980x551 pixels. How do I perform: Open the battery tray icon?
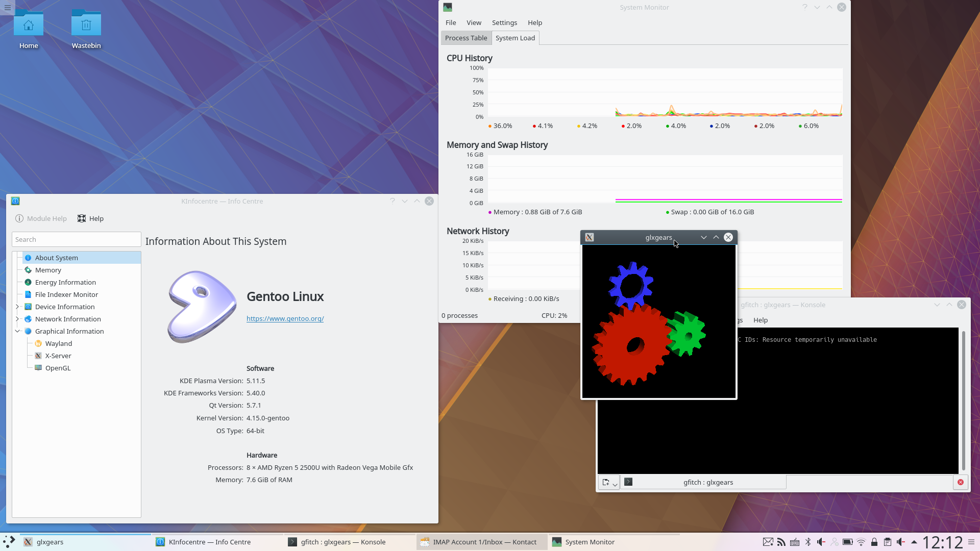pos(848,542)
